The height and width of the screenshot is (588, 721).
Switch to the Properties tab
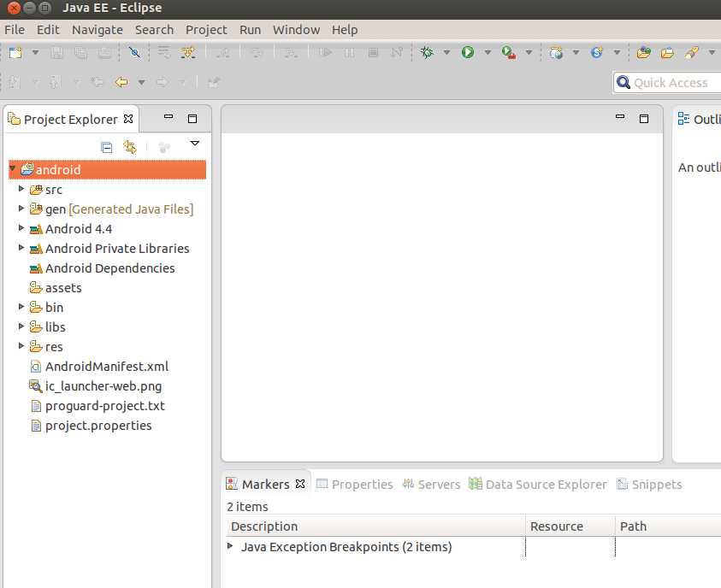(x=355, y=485)
